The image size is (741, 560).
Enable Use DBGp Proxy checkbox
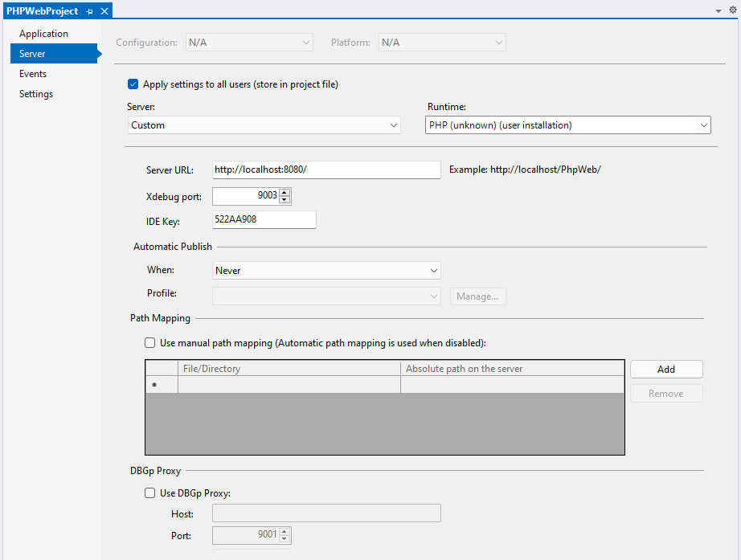click(x=149, y=493)
